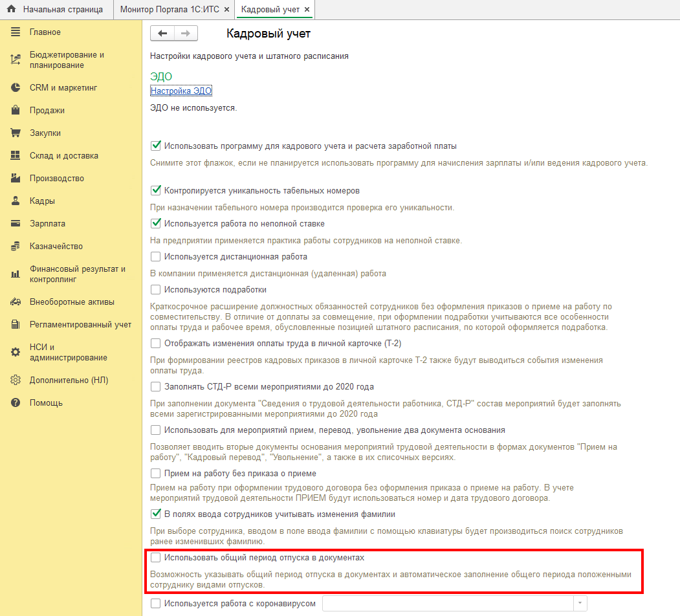680x616 pixels.
Task: Click the hamburger icon next to Главное
Action: pyautogui.click(x=16, y=32)
